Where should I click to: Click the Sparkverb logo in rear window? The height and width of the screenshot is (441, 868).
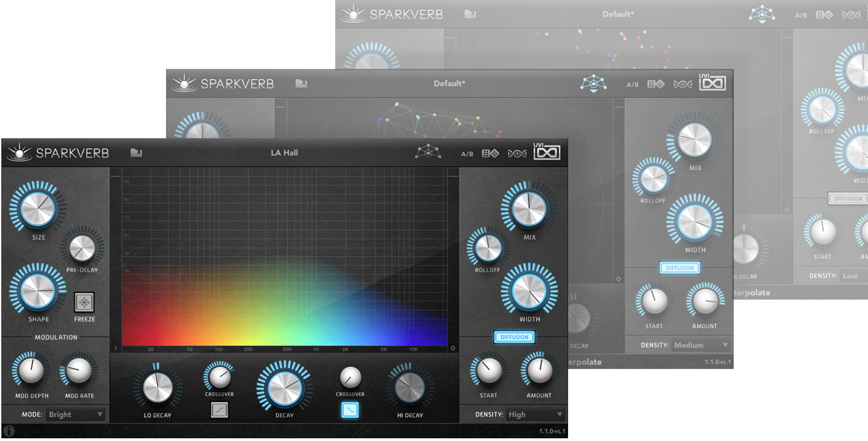[x=392, y=14]
